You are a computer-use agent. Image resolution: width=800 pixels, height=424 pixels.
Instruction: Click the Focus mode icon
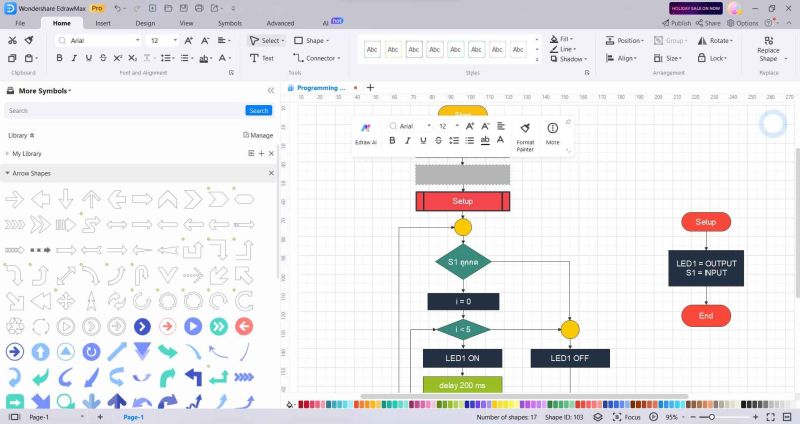tap(617, 417)
